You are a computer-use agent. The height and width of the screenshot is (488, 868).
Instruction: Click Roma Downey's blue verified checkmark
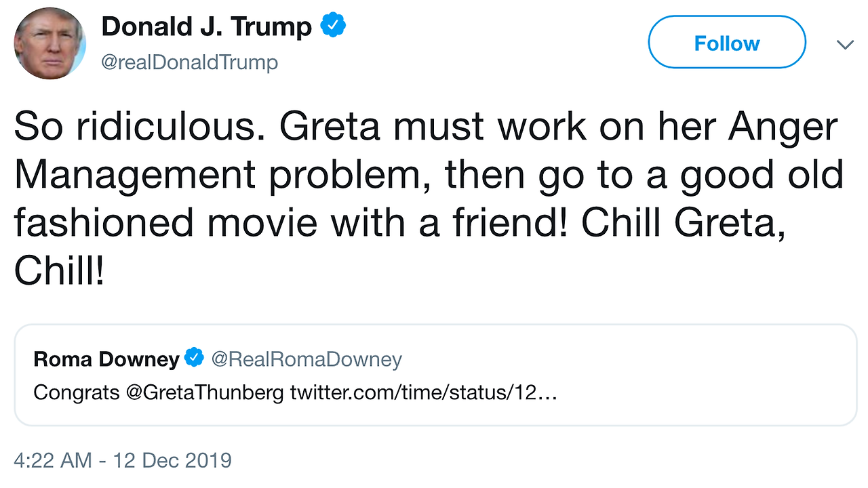tap(195, 357)
